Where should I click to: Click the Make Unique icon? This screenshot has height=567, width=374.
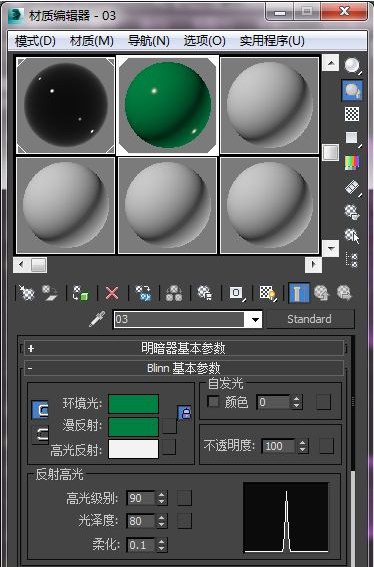[174, 293]
